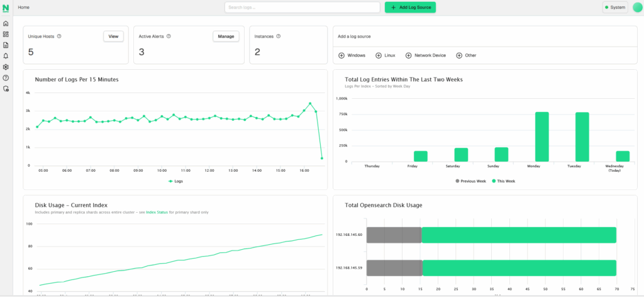Viewport: 644px width, 297px height.
Task: Open the System status dropdown
Action: coord(614,8)
